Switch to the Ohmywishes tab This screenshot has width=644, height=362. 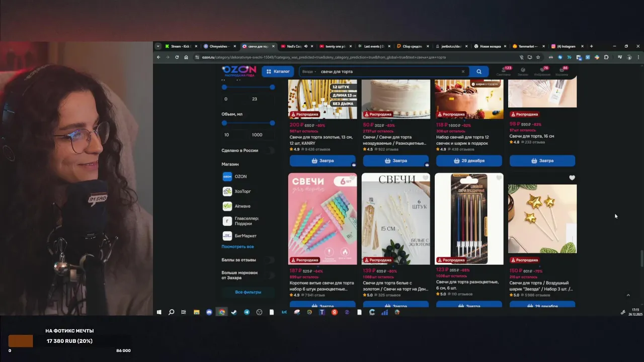(x=220, y=46)
